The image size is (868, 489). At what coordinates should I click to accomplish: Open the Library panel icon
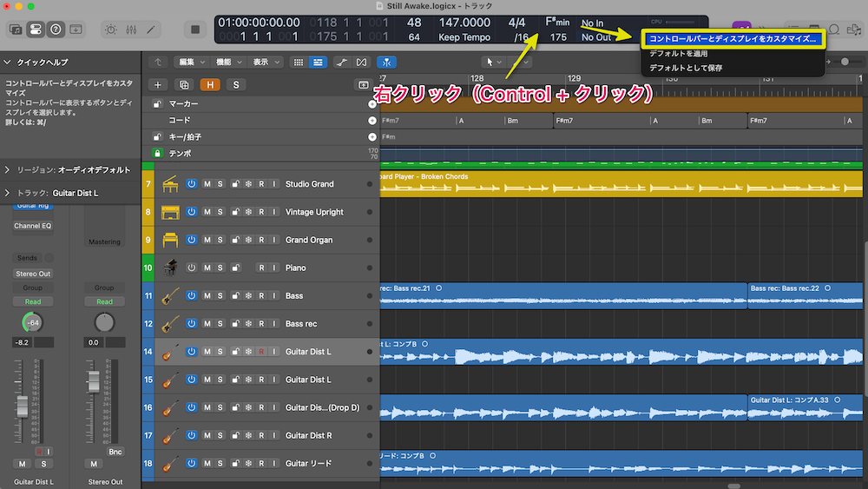[x=16, y=29]
